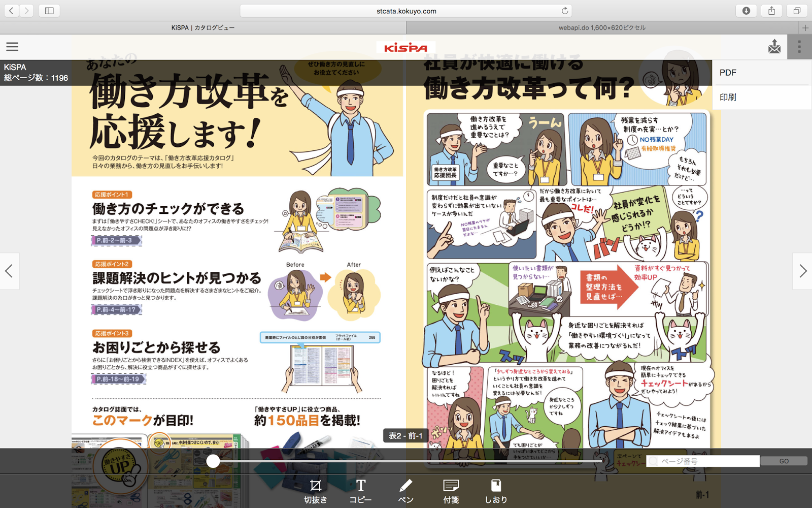Screen dimensions: 812x508
Task: Open page link P.前-2〜前-3
Action: (x=116, y=240)
